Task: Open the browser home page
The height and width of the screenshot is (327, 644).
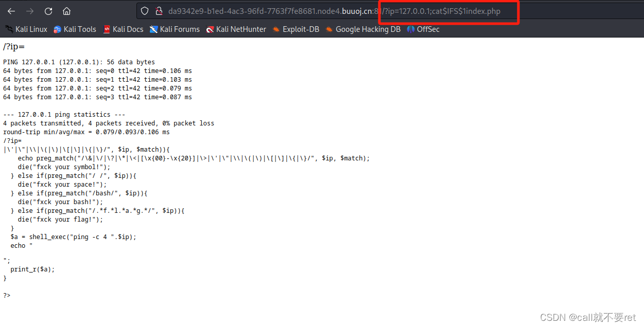Action: 66,11
